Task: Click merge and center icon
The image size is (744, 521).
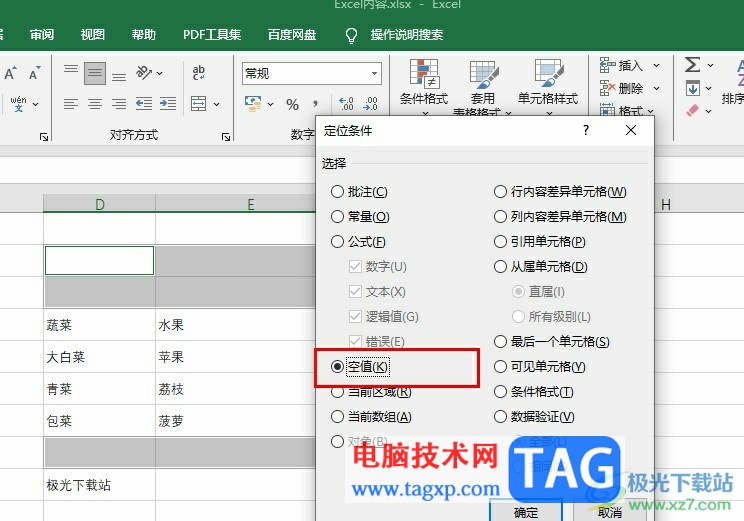Action: coord(198,103)
